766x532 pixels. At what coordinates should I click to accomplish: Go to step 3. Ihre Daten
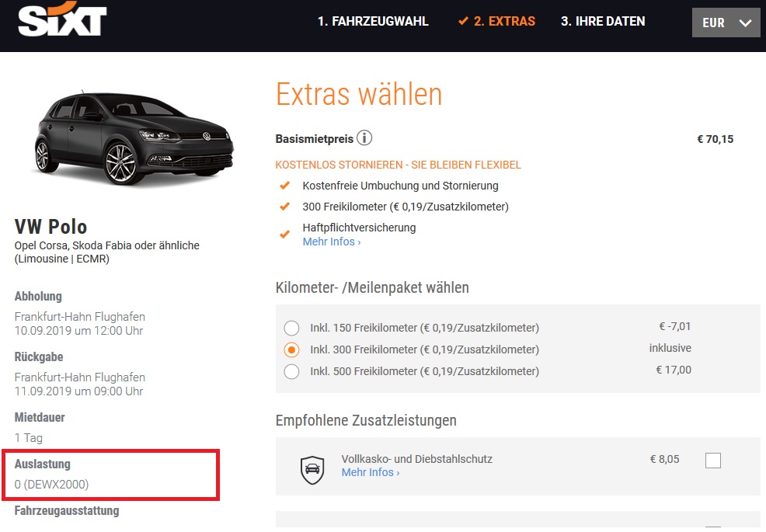[x=603, y=22]
